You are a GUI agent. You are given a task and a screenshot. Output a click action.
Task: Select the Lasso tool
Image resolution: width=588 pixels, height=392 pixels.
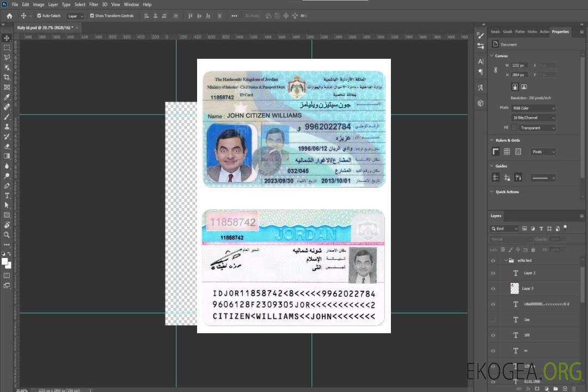(x=7, y=57)
